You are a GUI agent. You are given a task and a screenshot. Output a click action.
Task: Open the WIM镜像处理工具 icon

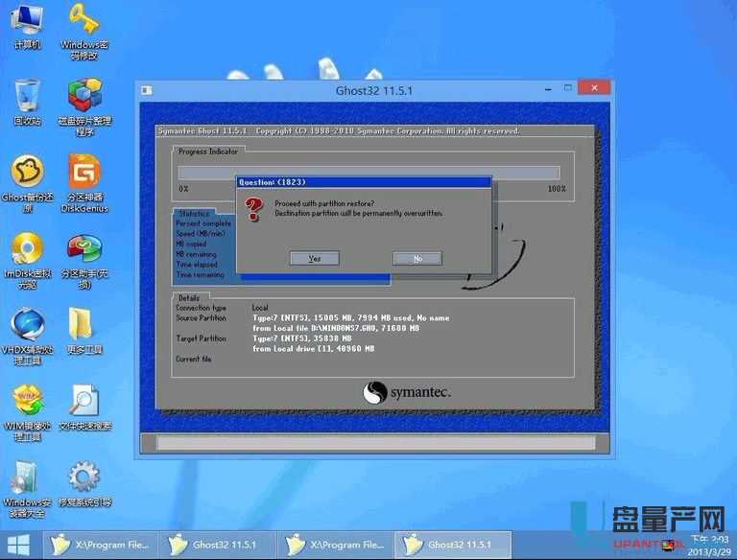click(27, 413)
